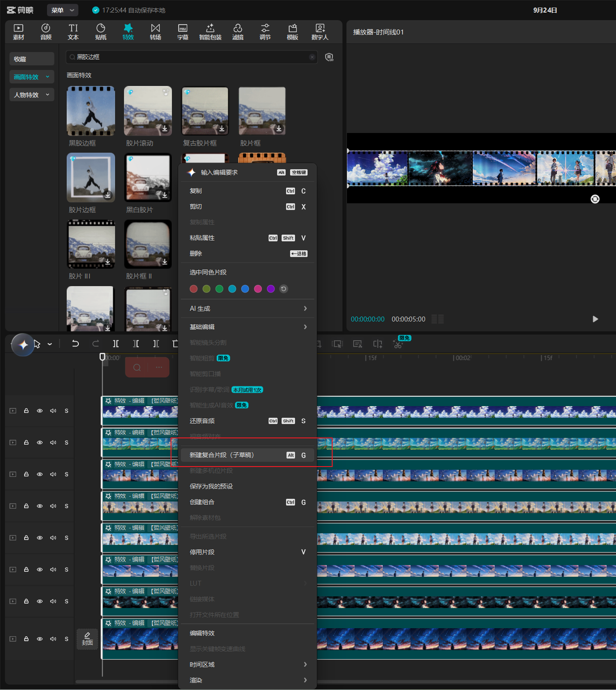Click the undo arrow in timeline toolbar
Image resolution: width=616 pixels, height=690 pixels.
(75, 343)
